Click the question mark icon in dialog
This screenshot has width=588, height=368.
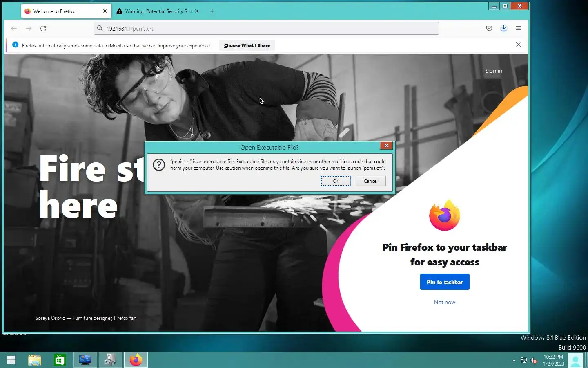159,165
